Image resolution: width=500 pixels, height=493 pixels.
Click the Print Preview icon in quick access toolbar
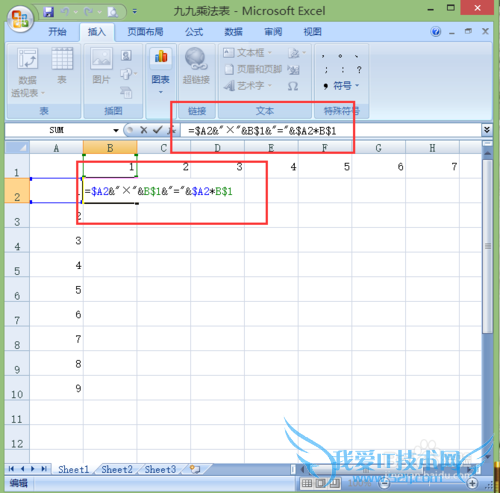point(112,12)
